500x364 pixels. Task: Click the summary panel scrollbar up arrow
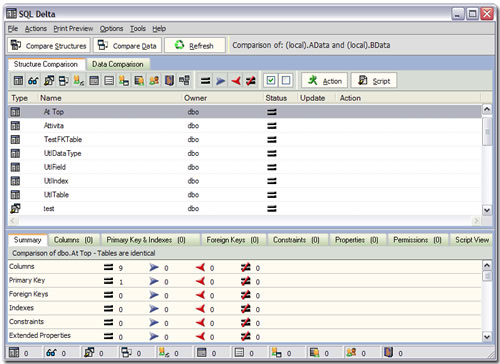click(x=487, y=265)
